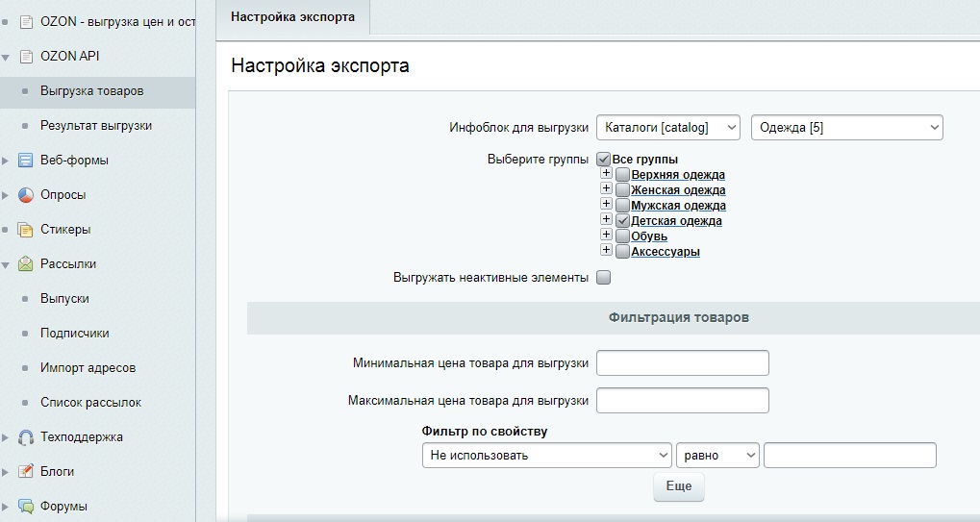The image size is (980, 522).
Task: Expand the Верхняя одежда tree node
Action: coord(606,174)
